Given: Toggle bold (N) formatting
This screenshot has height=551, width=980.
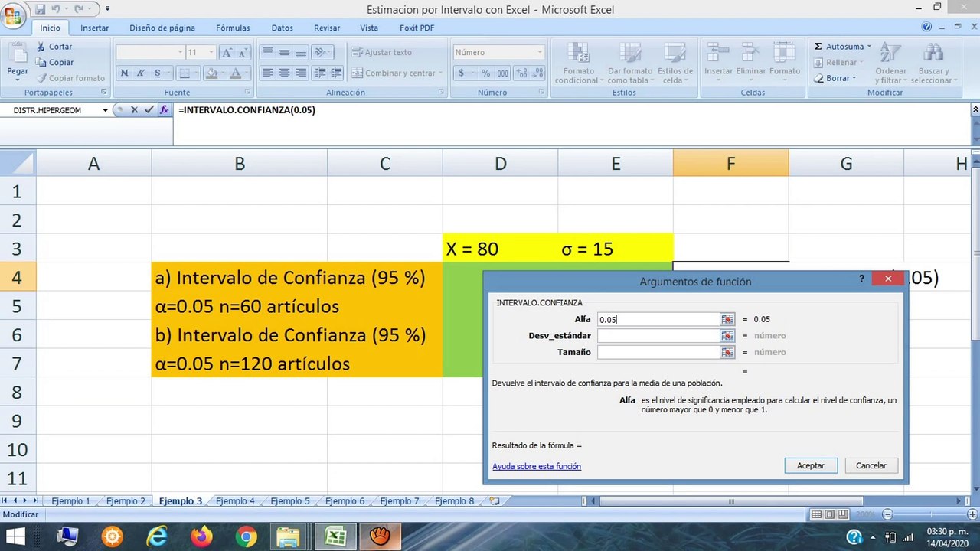Looking at the screenshot, I should (124, 73).
